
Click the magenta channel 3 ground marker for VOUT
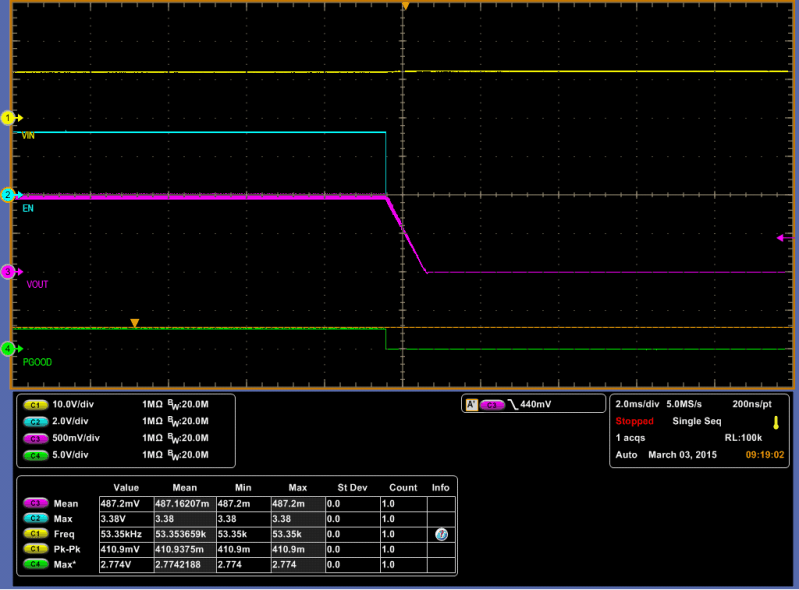[10, 271]
